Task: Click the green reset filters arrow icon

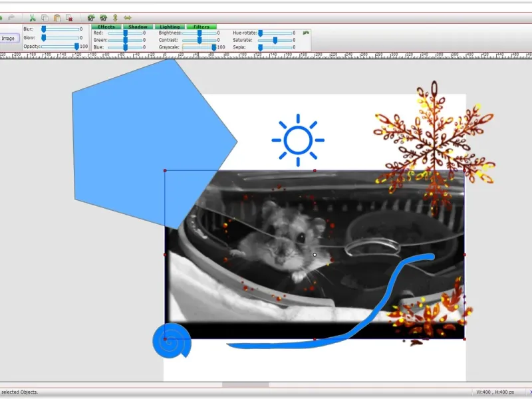Action: tap(306, 33)
